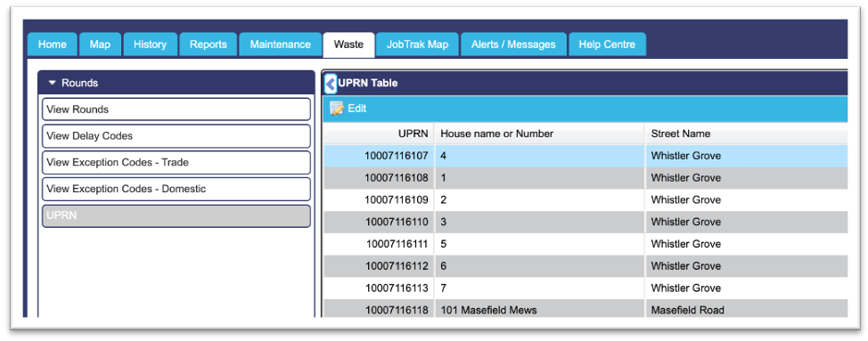Image resolution: width=868 pixels, height=341 pixels.
Task: Select UPRN cell 10007116110
Action: click(x=379, y=223)
